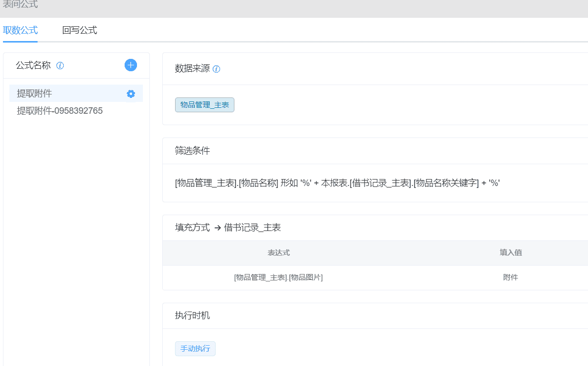The image size is (588, 366).
Task: Click the 表达式 column header
Action: pos(278,253)
